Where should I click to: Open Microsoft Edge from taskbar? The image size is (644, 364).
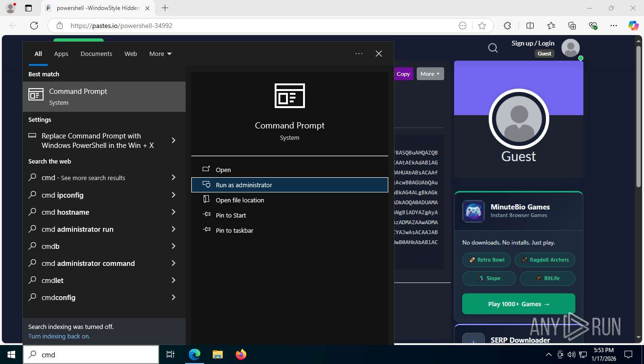[x=195, y=355]
